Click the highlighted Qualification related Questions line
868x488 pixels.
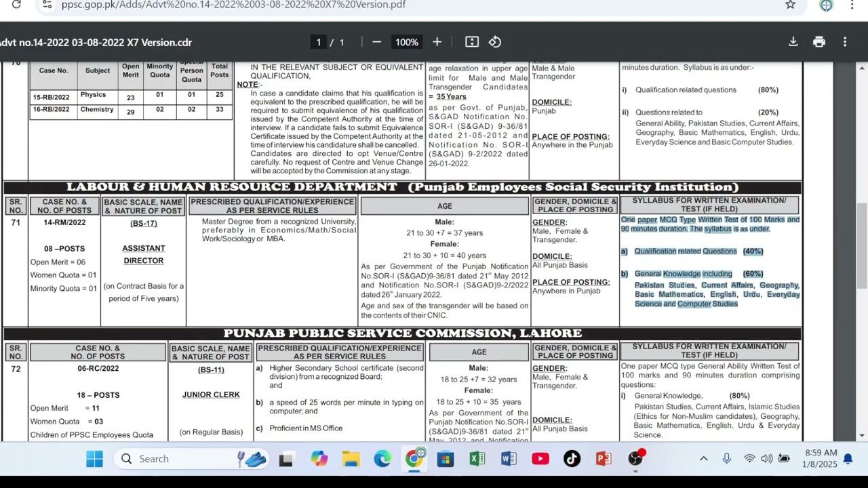[692, 251]
